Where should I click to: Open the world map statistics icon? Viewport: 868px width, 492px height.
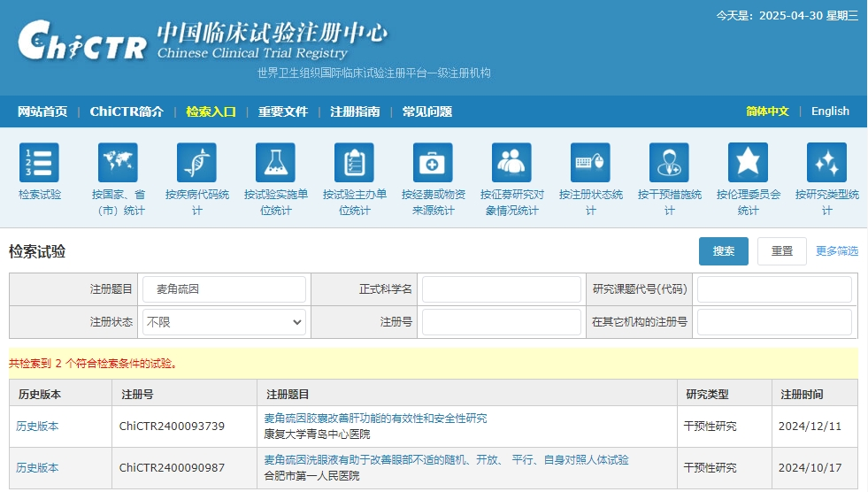[118, 163]
